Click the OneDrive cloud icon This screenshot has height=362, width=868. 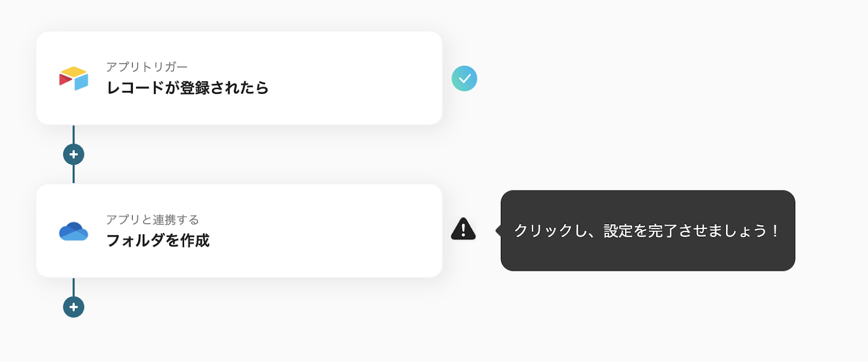74,231
